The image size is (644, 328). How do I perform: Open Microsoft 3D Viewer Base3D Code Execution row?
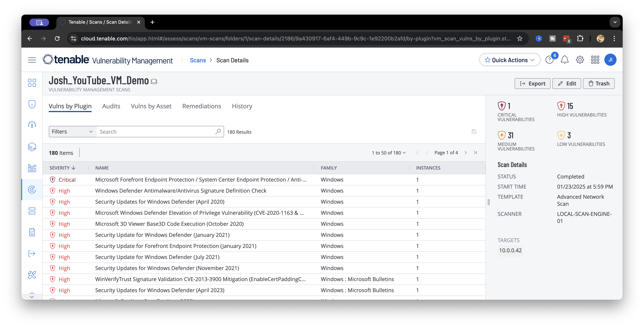[x=264, y=224]
